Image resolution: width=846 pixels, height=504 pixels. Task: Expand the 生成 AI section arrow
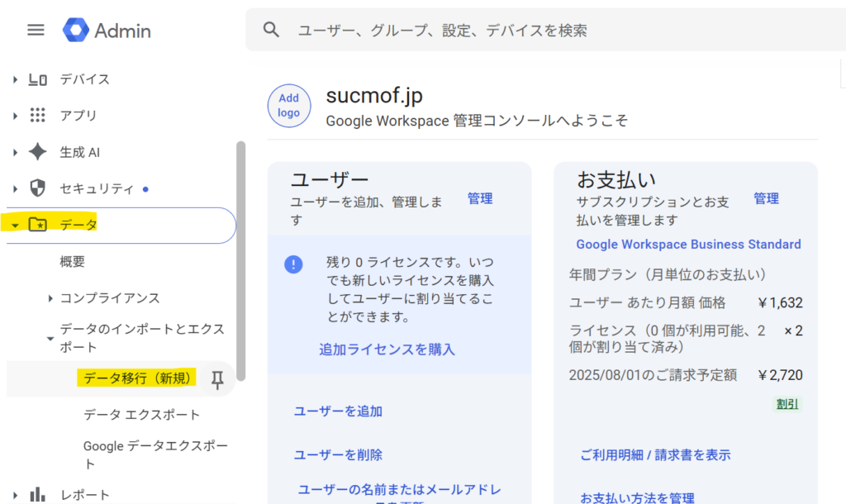click(15, 152)
